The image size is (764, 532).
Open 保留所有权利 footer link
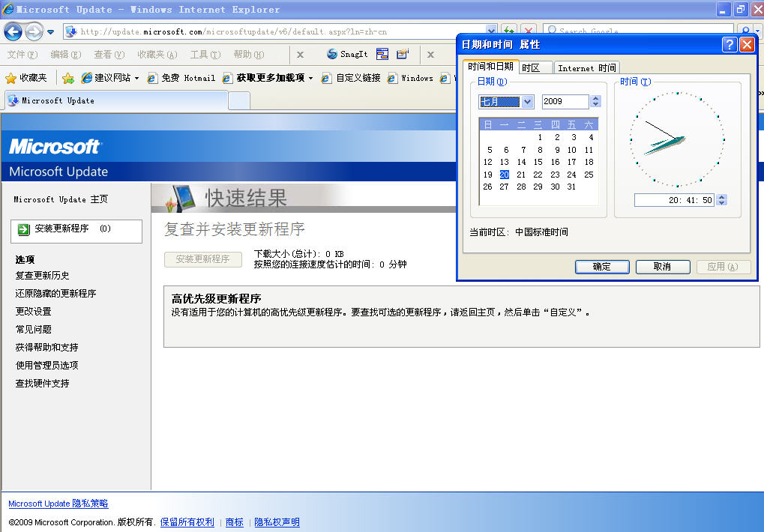187,522
